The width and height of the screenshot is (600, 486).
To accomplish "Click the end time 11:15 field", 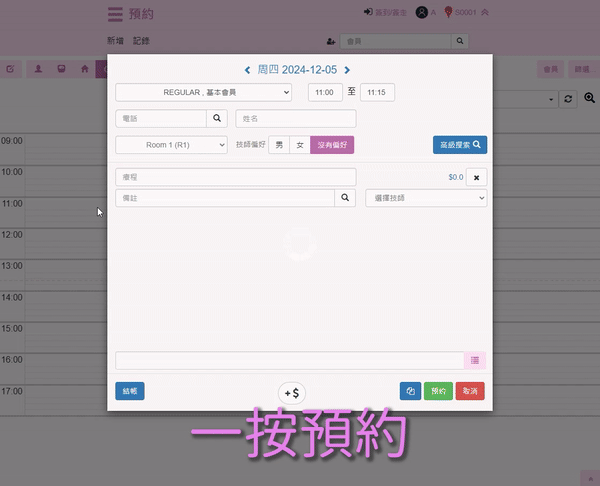I will 377,92.
